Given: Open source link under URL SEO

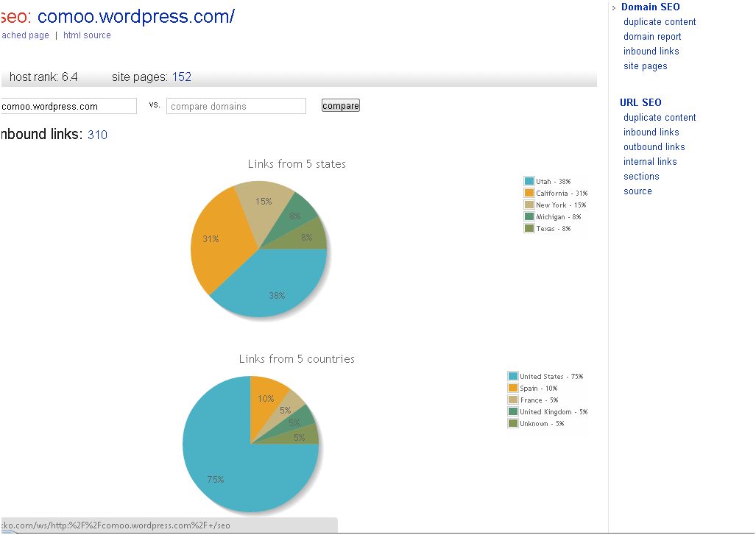Looking at the screenshot, I should pos(637,191).
